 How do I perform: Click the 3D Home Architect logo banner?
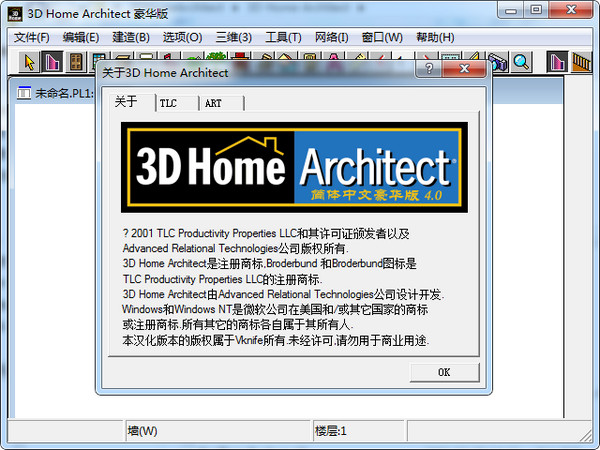click(x=294, y=167)
